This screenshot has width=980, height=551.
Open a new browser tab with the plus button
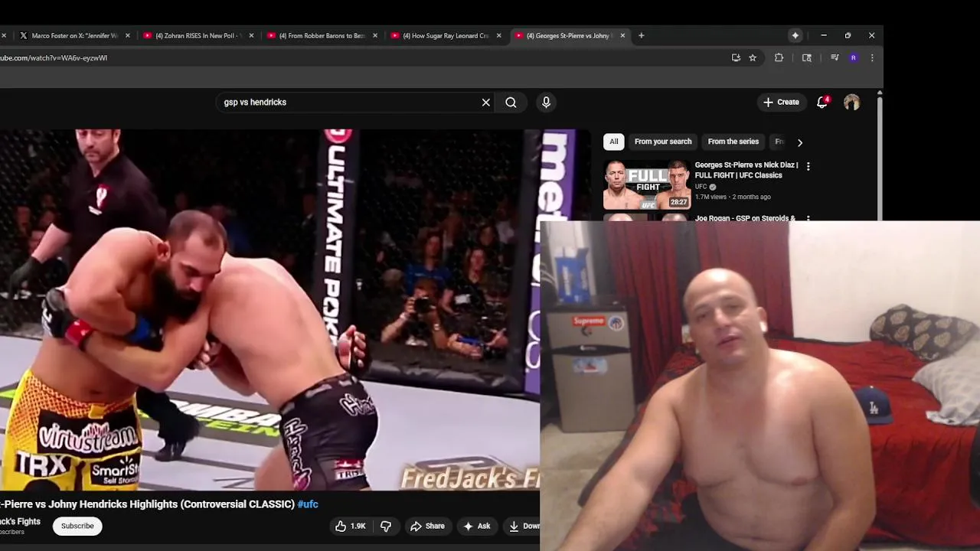tap(642, 35)
